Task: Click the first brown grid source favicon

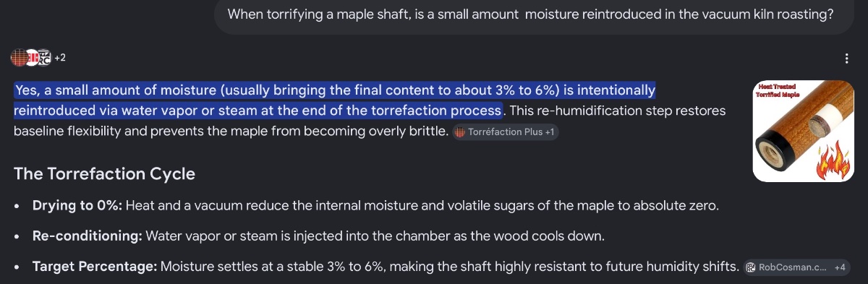Action: 19,57
